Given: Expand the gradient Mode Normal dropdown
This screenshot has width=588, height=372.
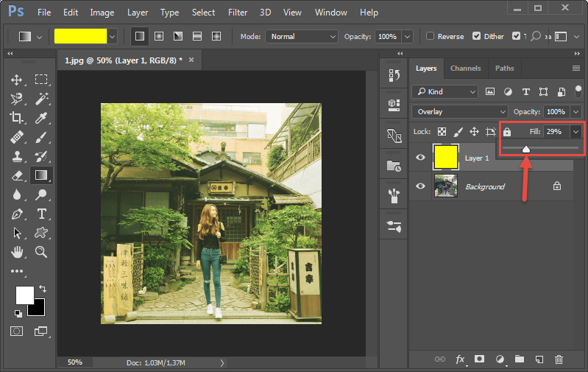Looking at the screenshot, I should point(301,36).
